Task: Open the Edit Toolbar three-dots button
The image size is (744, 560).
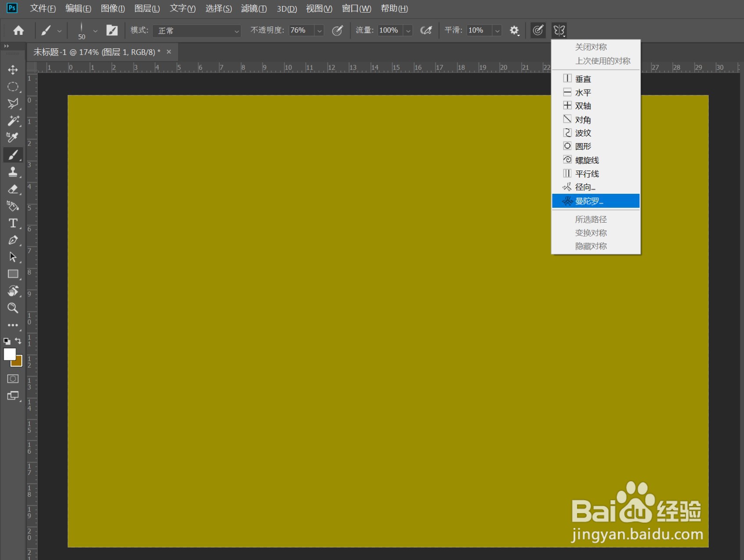Action: (13, 325)
